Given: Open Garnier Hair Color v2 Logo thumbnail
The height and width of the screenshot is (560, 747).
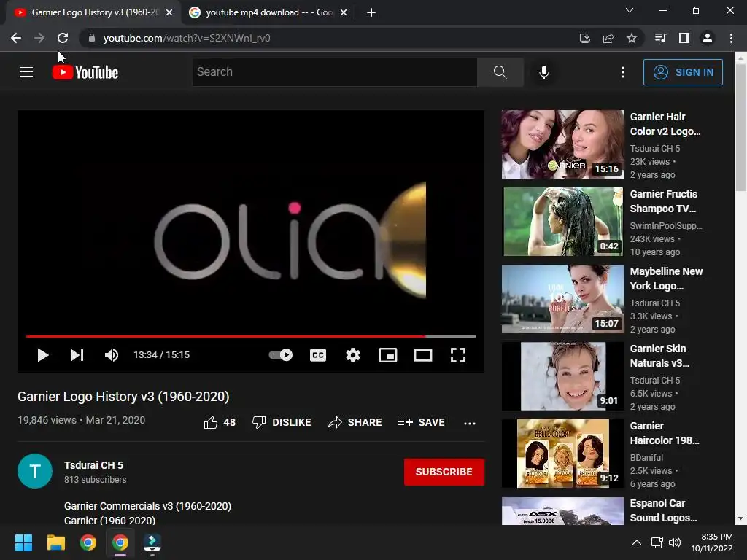Looking at the screenshot, I should coord(562,144).
